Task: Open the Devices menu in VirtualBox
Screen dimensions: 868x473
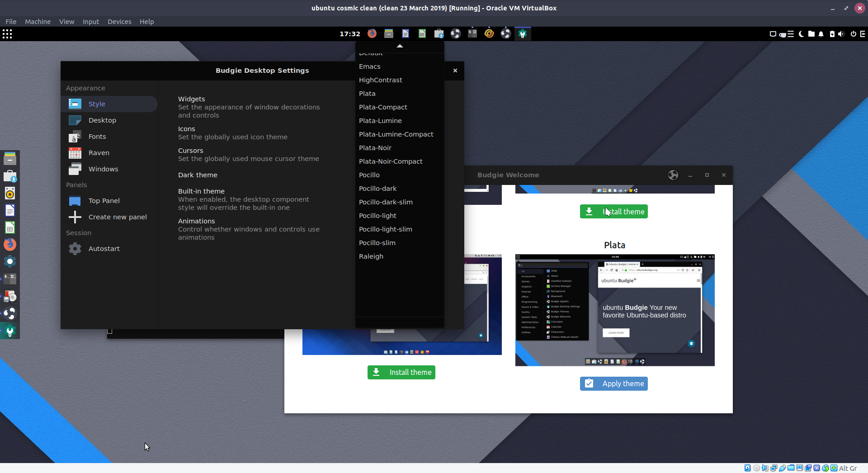Action: [119, 21]
